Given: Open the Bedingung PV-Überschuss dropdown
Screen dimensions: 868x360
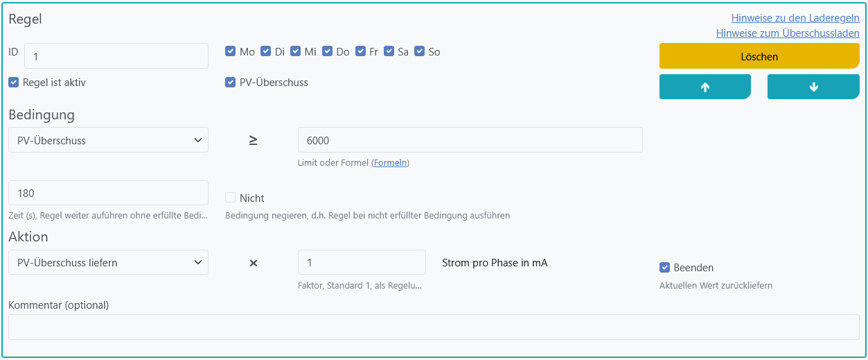Looking at the screenshot, I should click(108, 140).
